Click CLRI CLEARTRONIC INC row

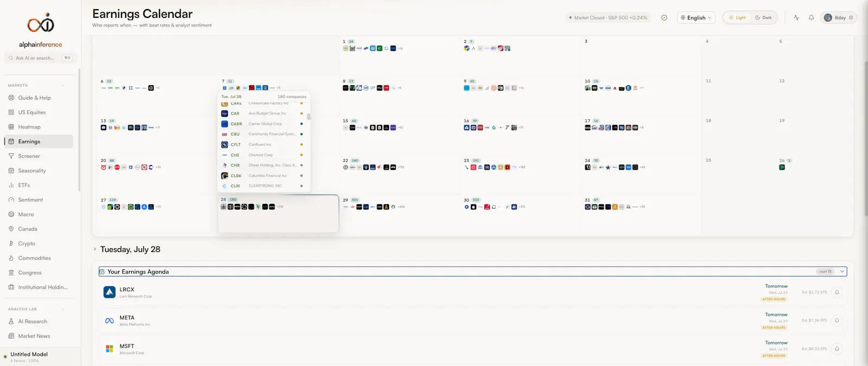pos(263,186)
